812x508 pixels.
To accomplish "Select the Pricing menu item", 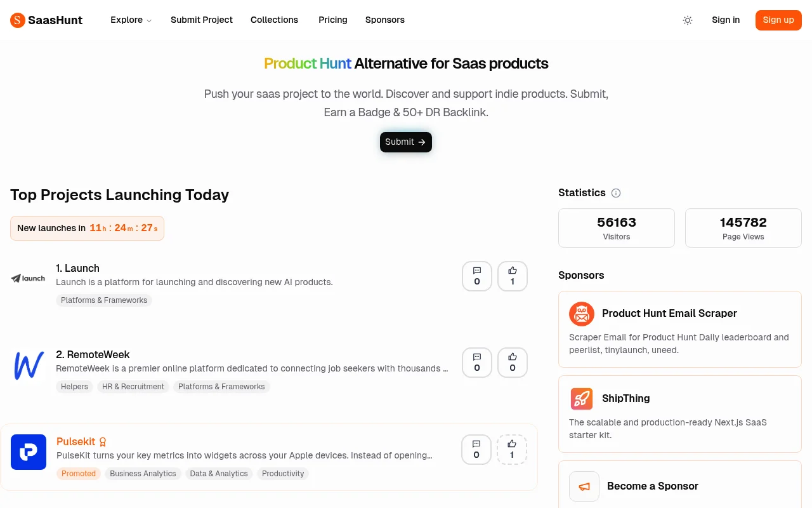I will click(332, 20).
